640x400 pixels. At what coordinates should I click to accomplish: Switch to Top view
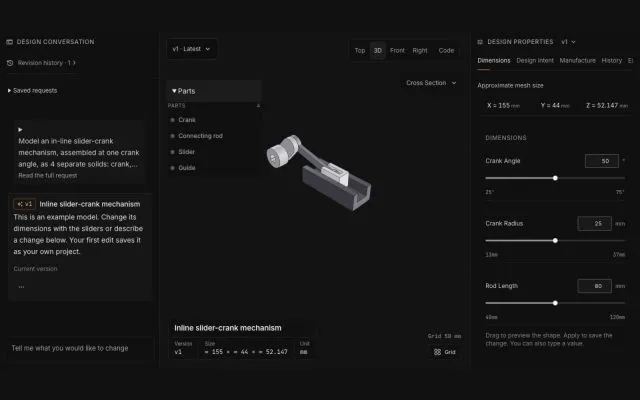[360, 51]
